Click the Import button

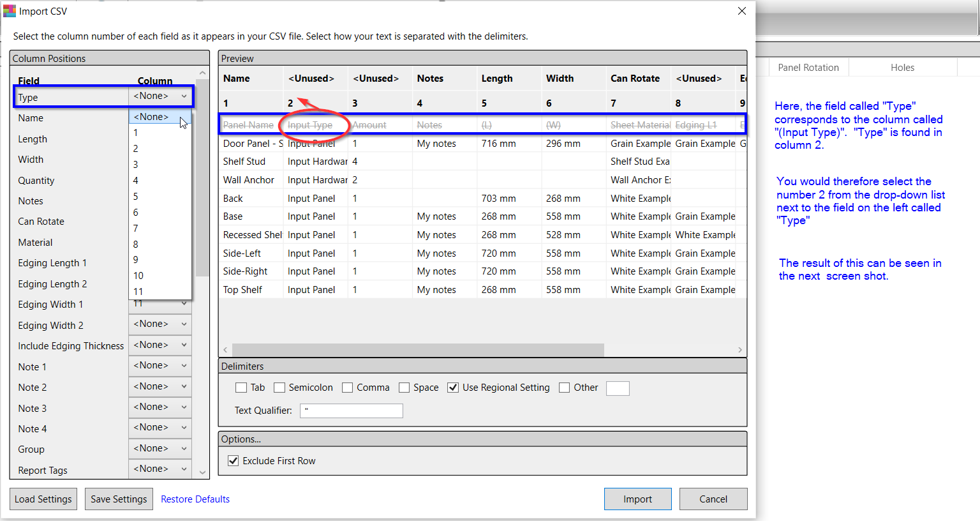(x=638, y=499)
